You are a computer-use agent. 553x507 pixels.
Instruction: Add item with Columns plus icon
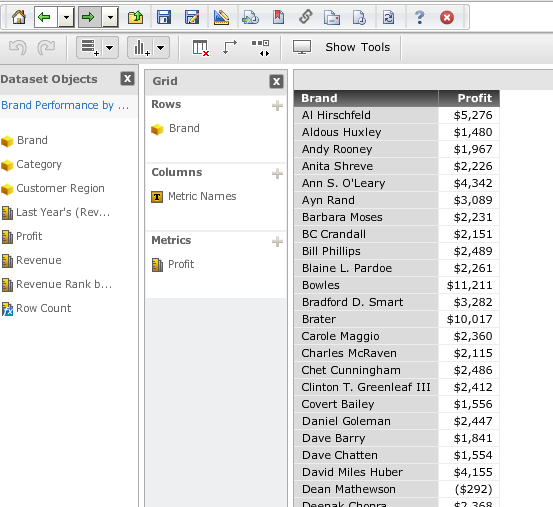pos(277,173)
